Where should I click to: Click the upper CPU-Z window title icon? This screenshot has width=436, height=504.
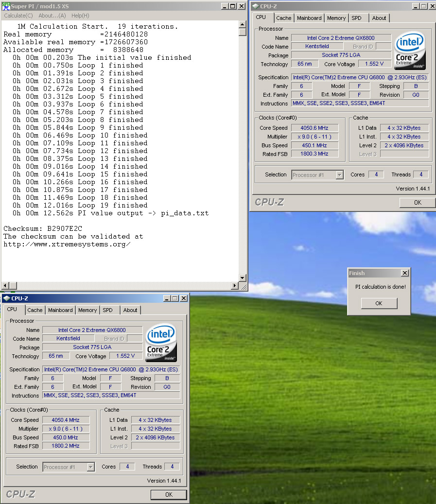tap(256, 6)
